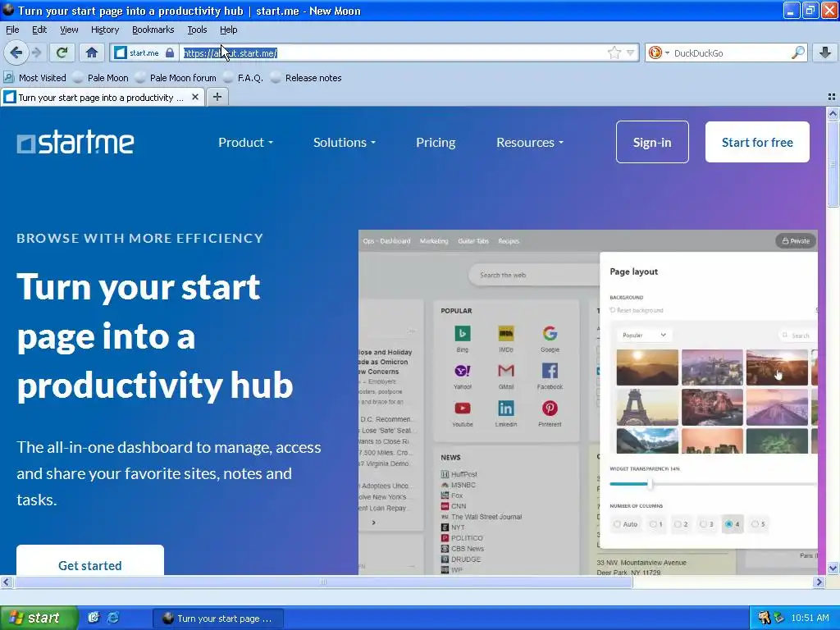Click the forward arrow button
Viewport: 840px width, 630px height.
tap(36, 52)
